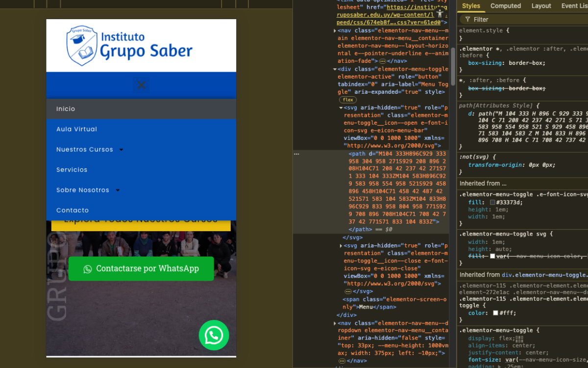
Task: Select the closing </path> == $0 line
Action: click(x=370, y=229)
